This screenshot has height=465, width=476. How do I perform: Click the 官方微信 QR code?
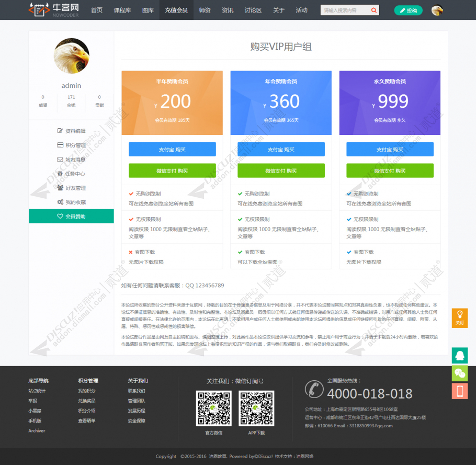point(214,408)
